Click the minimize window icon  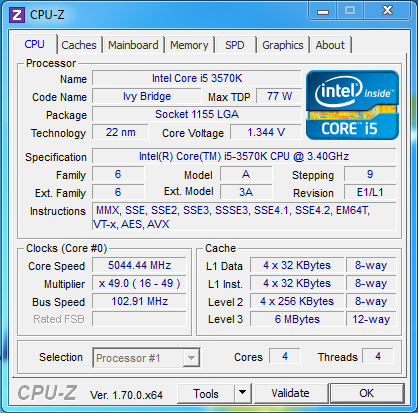323,11
